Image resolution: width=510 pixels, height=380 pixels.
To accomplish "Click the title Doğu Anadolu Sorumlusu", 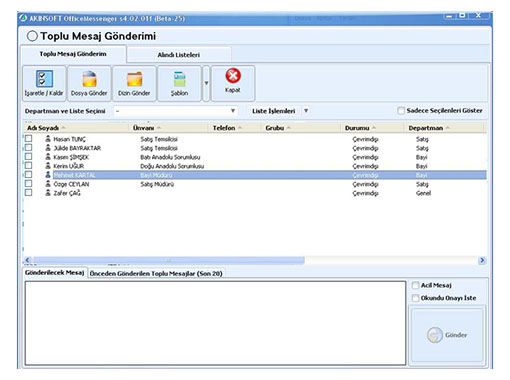I will [x=172, y=166].
